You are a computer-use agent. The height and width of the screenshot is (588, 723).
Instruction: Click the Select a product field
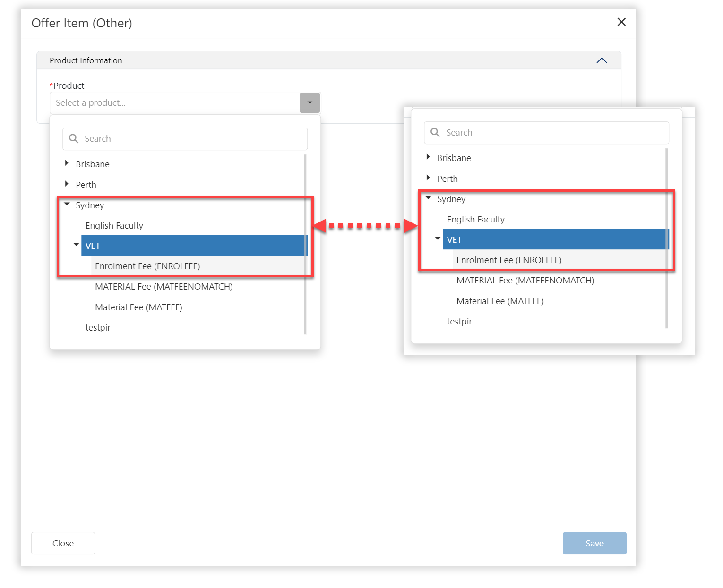click(175, 102)
